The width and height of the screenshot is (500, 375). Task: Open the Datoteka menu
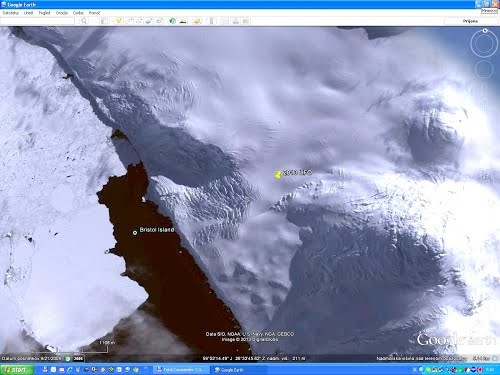tap(10, 13)
